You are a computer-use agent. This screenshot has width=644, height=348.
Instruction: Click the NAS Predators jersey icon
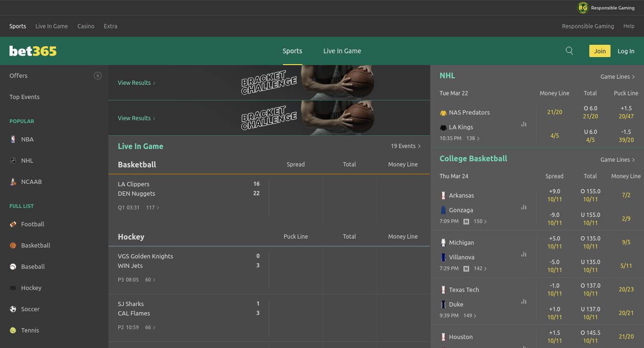(x=443, y=113)
